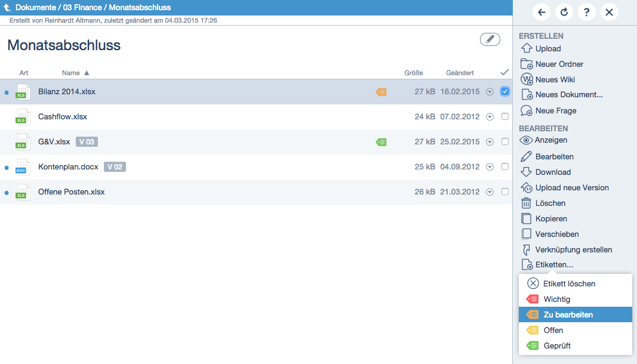This screenshot has width=637, height=364.
Task: Click the Löschen trash can icon
Action: tap(527, 203)
